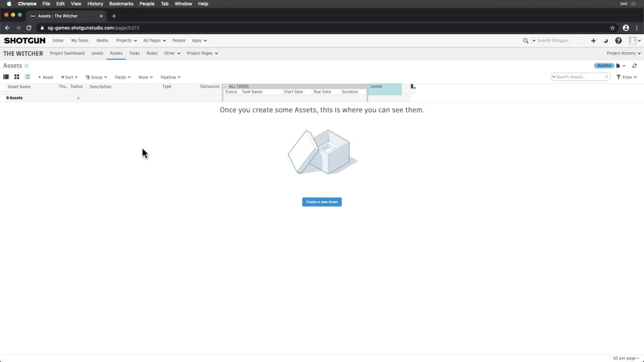
Task: Switch to thumbnail grid view
Action: 17,77
